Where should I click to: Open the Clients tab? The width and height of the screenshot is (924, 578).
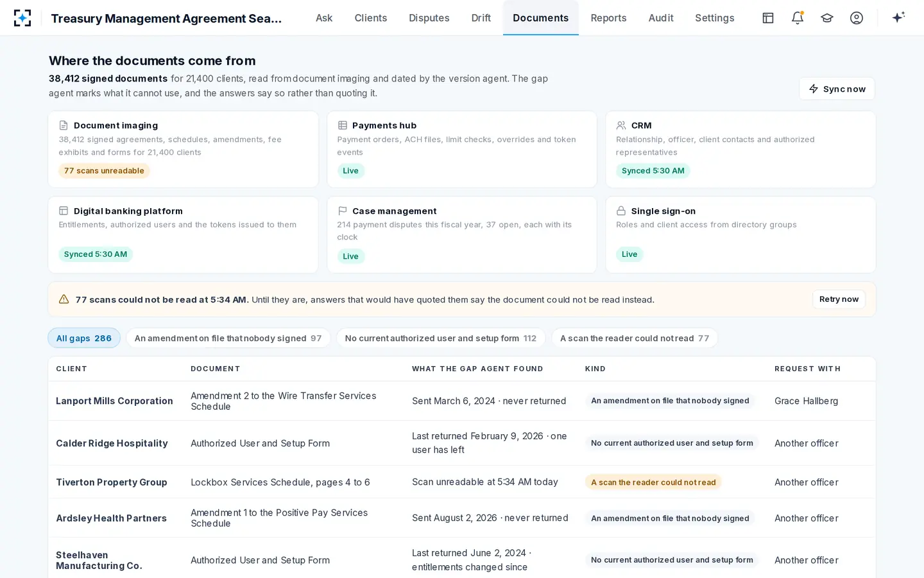[371, 18]
